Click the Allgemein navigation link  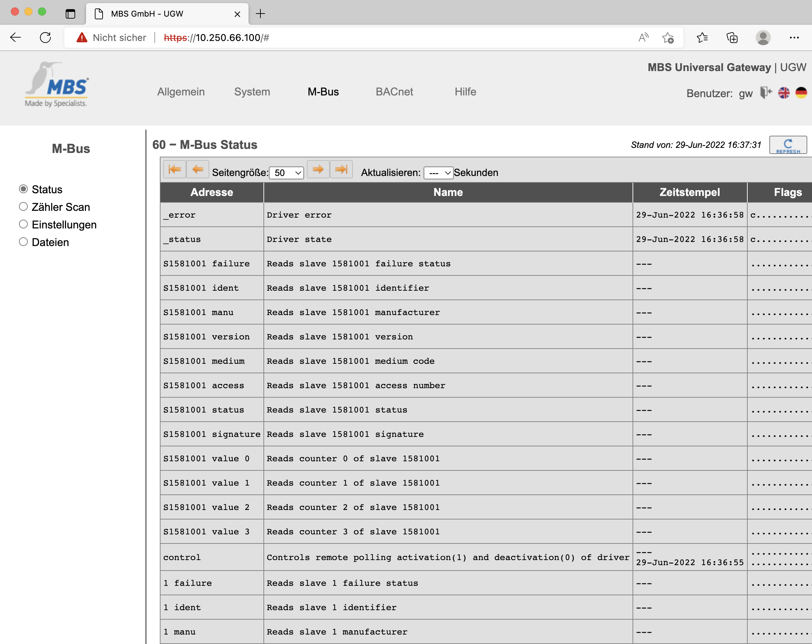(181, 92)
